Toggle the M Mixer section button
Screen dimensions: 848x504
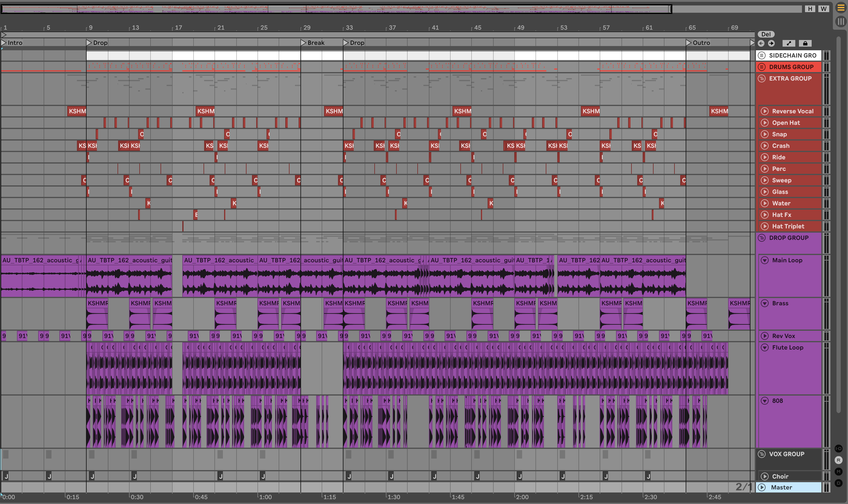pos(838,472)
